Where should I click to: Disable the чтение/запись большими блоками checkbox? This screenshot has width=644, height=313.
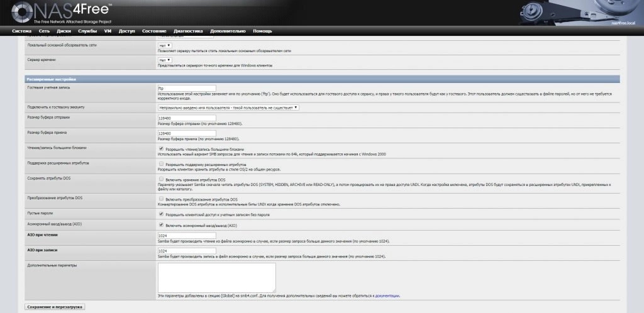click(162, 148)
